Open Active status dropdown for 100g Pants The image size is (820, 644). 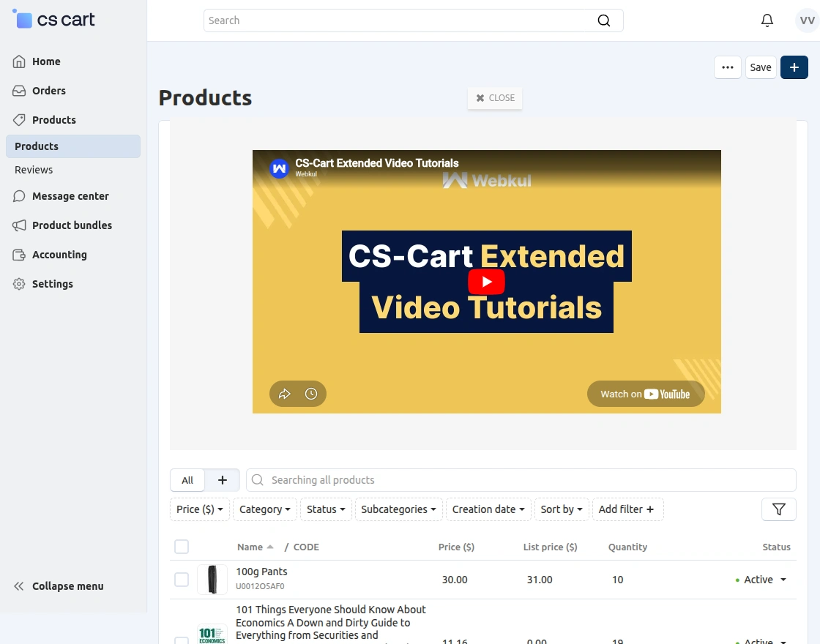761,579
